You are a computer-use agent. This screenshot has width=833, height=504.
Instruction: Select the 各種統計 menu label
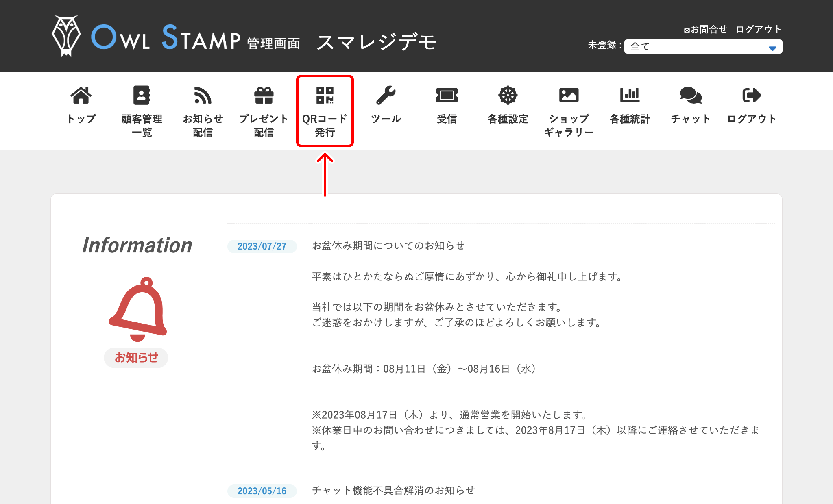coord(630,119)
